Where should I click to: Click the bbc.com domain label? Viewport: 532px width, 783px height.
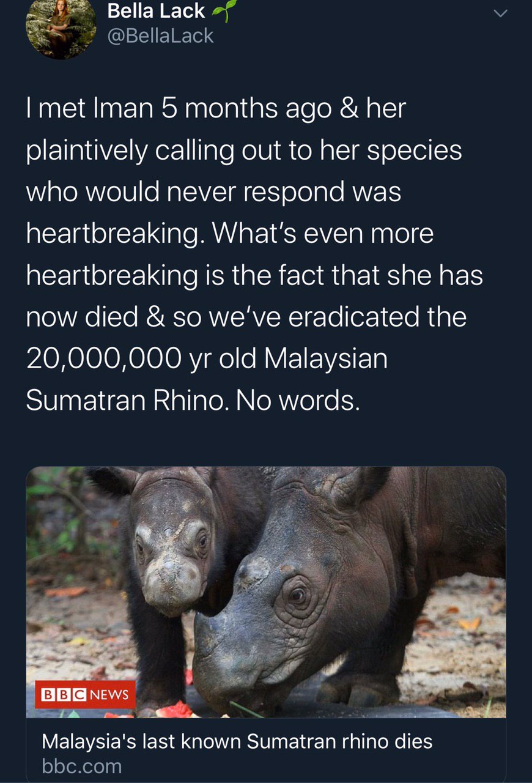point(82,766)
